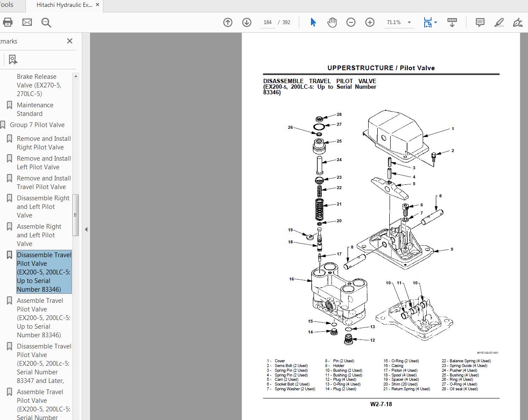
Task: Add a sticky note comment
Action: coord(479,22)
